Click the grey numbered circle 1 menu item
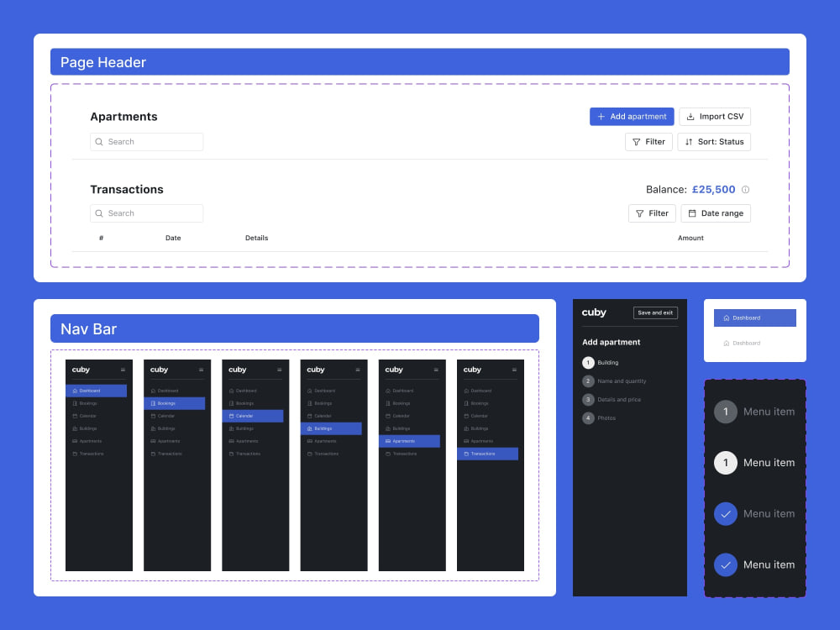Viewport: 840px width, 630px height. pyautogui.click(x=754, y=412)
